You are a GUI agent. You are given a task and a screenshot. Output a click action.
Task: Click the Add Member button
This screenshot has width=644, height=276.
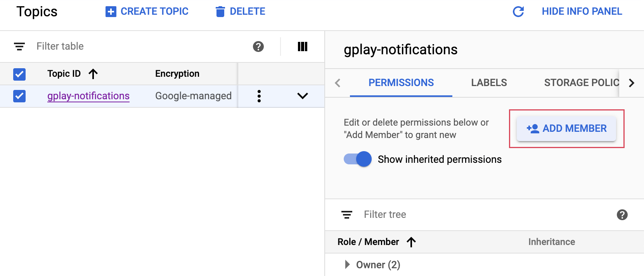566,129
